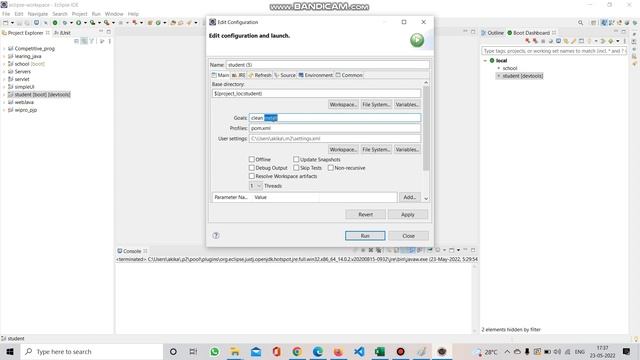Image resolution: width=640 pixels, height=360 pixels.
Task: Click the first red start icon in Boot Dashboard
Action: 528,41
